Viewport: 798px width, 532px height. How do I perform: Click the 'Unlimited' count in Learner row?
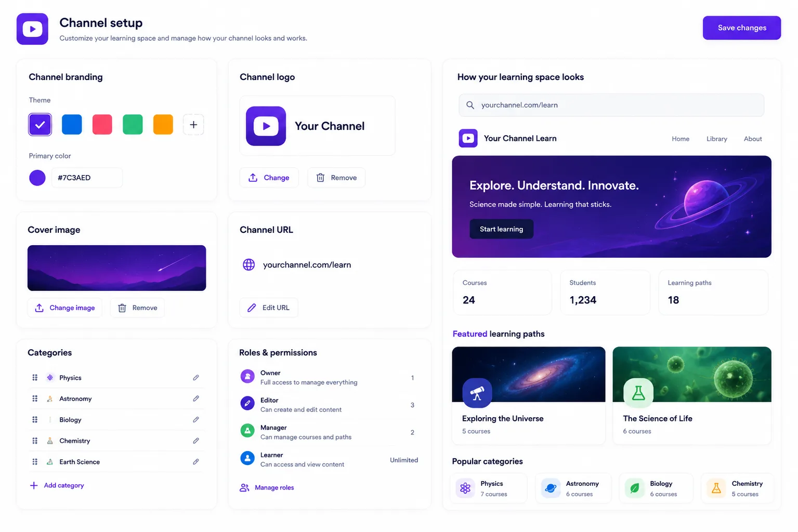click(x=404, y=460)
